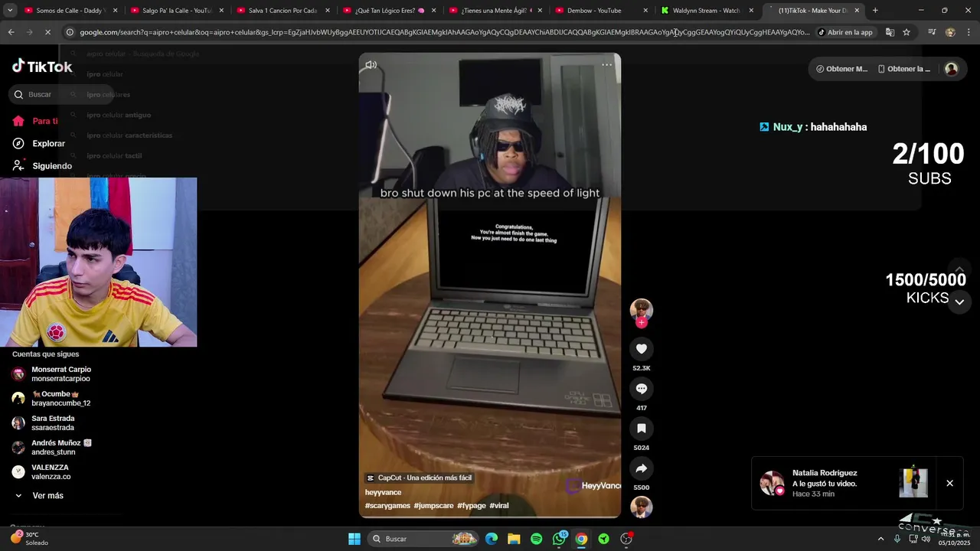Save the video with the bookmark icon

[642, 429]
